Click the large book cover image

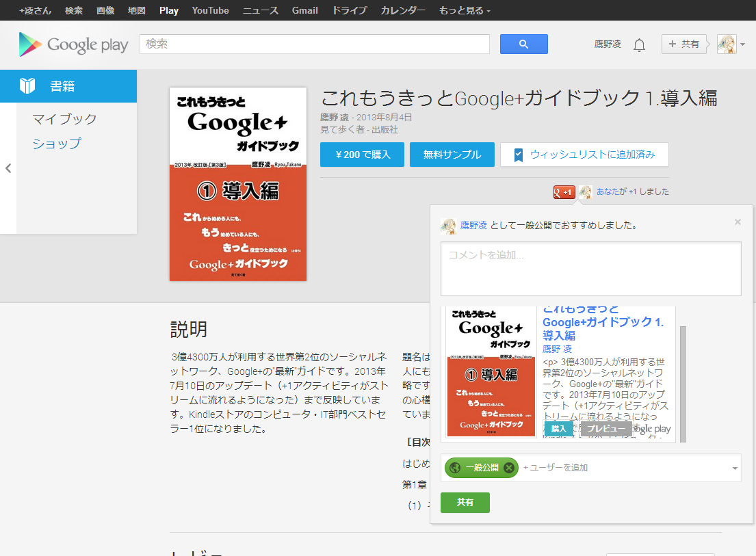tap(238, 184)
